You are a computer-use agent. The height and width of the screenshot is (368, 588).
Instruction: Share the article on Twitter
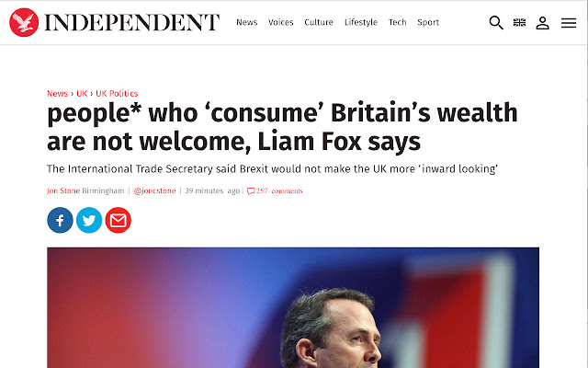(89, 220)
